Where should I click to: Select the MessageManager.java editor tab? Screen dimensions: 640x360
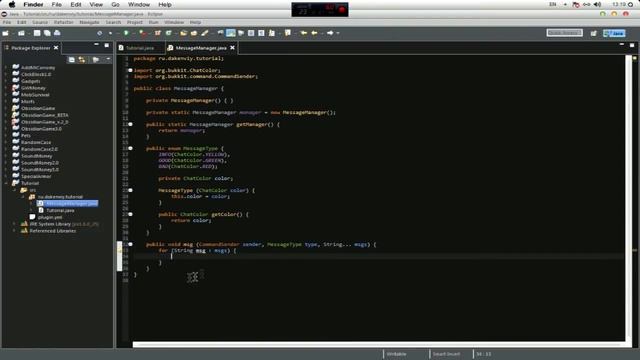click(201, 48)
